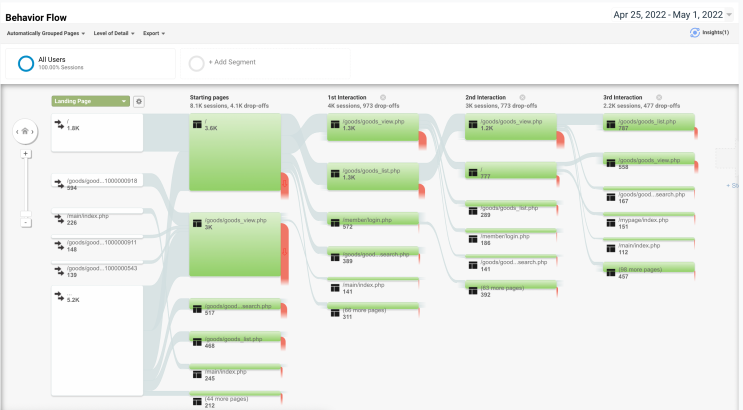Click 1st interaction /goods/goods_view.php 1.3K node

[373, 127]
